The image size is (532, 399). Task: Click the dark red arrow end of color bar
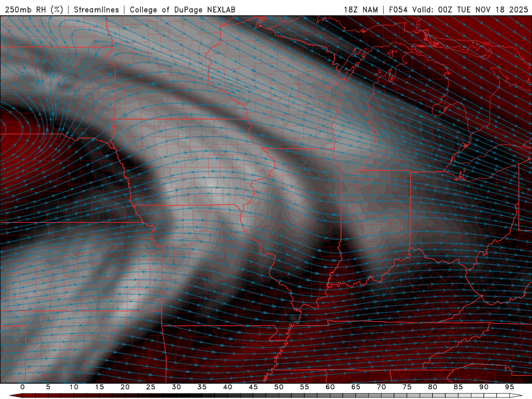pyautogui.click(x=16, y=396)
